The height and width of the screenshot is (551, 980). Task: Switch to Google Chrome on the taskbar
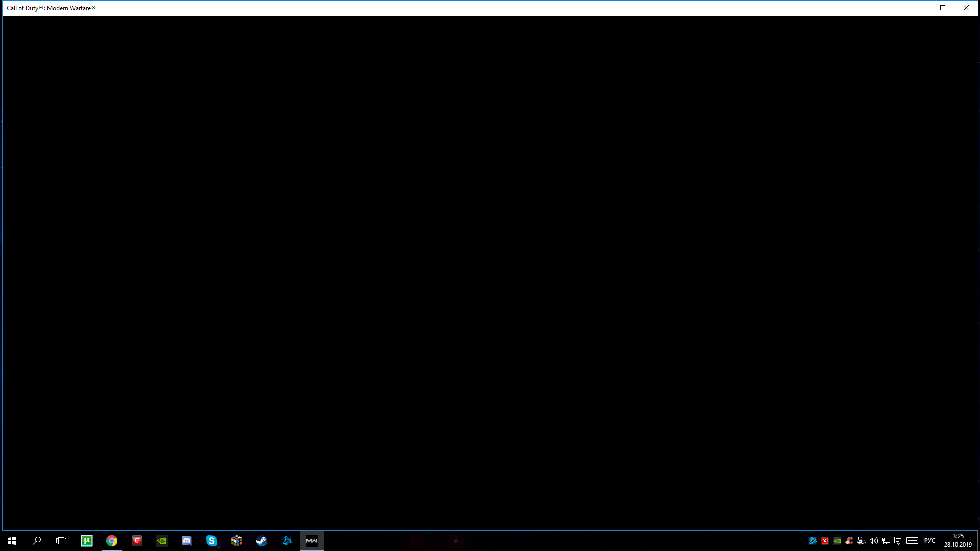click(112, 541)
